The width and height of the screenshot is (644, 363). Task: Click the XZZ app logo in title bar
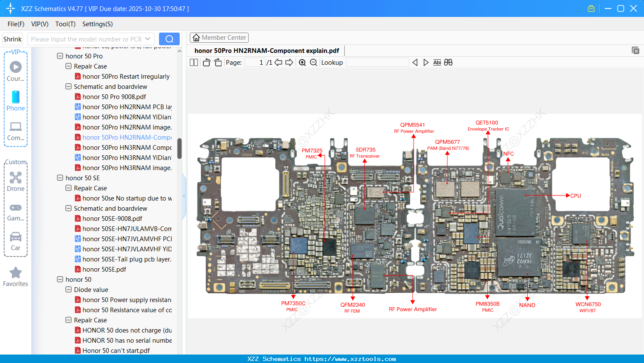click(x=11, y=8)
